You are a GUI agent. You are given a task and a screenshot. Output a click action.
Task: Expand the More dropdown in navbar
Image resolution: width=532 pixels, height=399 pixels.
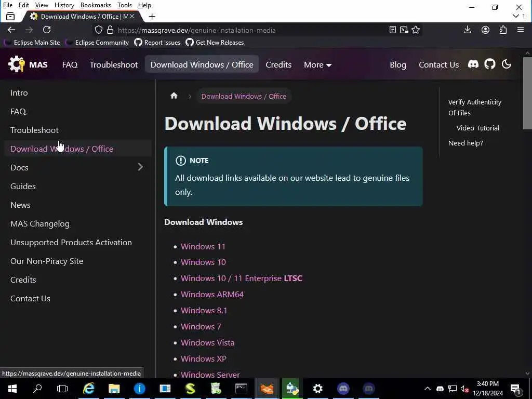click(317, 64)
